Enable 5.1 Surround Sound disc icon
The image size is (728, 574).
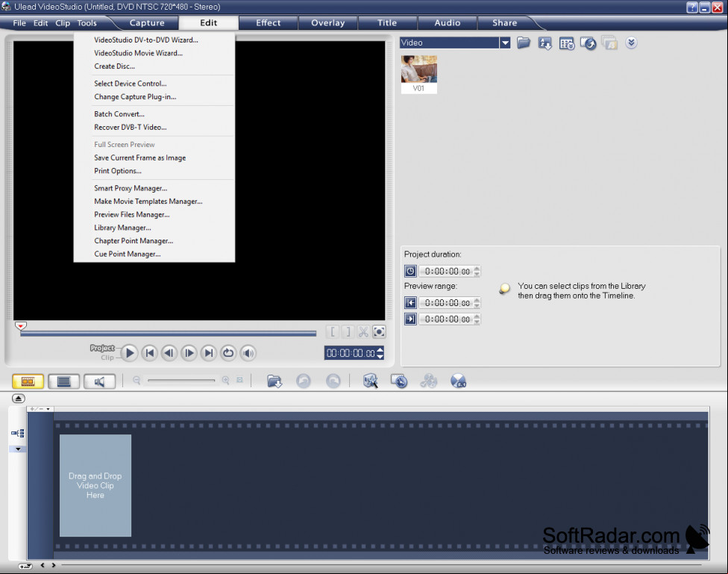coord(458,381)
